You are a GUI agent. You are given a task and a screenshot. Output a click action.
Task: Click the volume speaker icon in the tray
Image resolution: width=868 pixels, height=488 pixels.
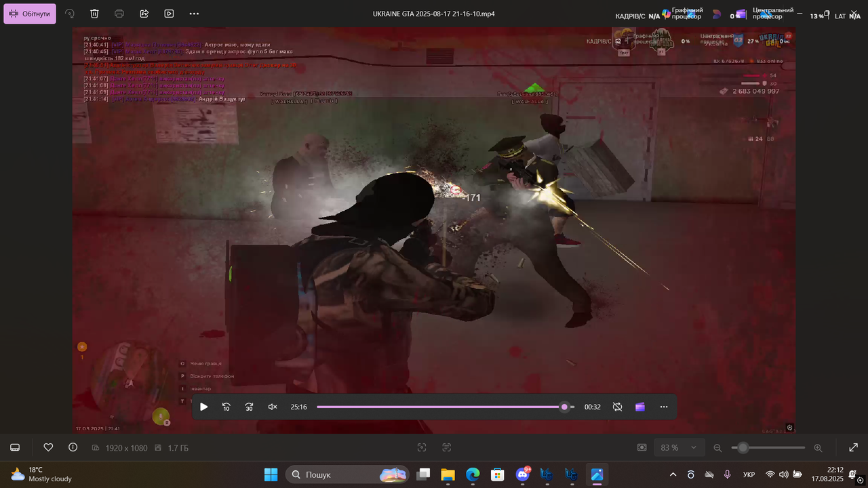coord(784,474)
